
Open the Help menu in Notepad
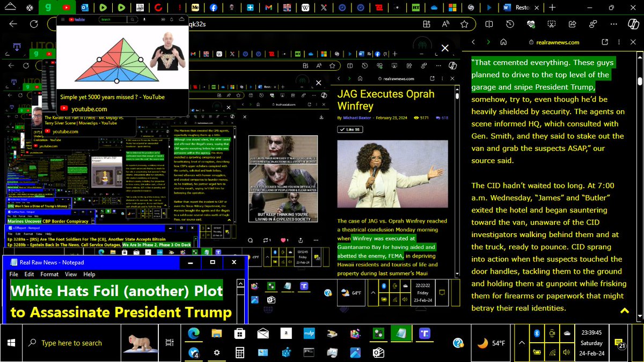tap(89, 274)
